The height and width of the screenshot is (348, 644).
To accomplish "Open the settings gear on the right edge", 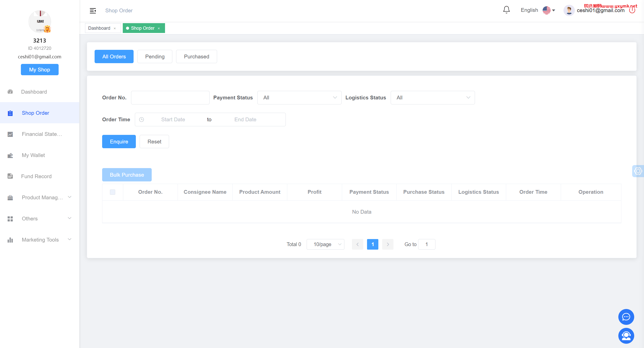I will (x=638, y=171).
